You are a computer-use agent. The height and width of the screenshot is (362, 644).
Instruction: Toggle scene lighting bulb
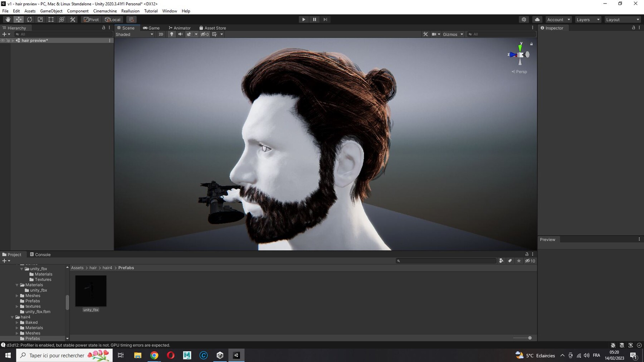point(172,34)
